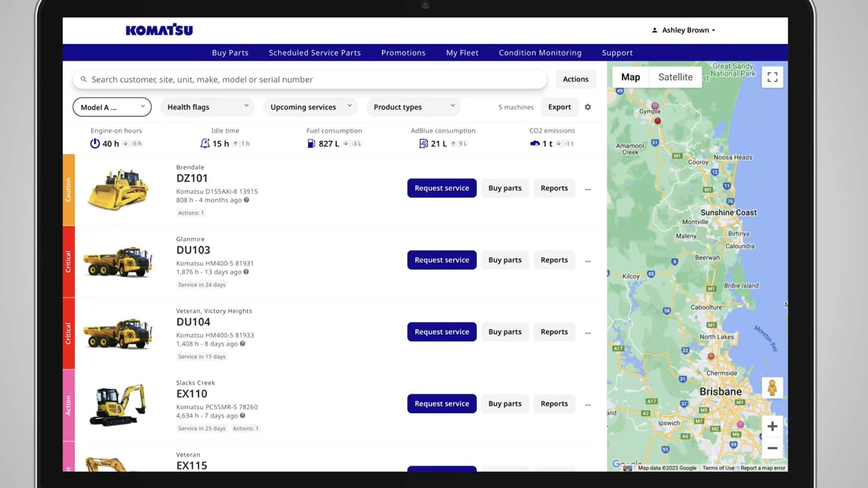Click the settings gear next to Export
The image size is (868, 488).
pyautogui.click(x=588, y=107)
